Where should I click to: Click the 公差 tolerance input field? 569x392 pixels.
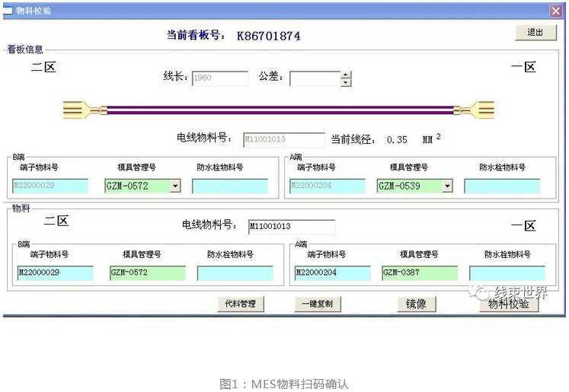pos(315,78)
